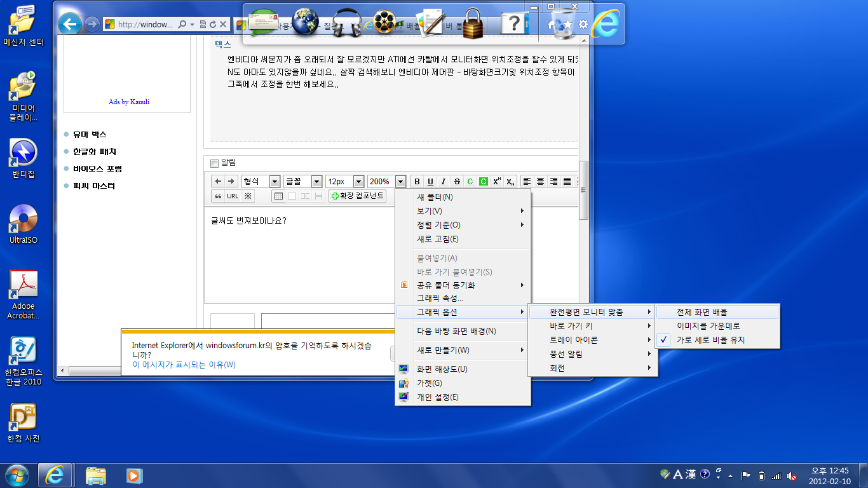Open 개인 설정(E) from context menu
Image resolution: width=868 pixels, height=488 pixels.
click(463, 397)
